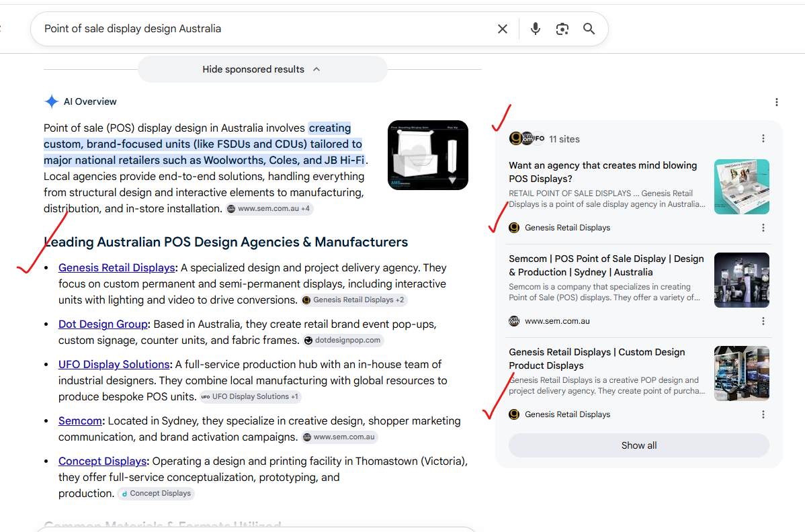Open search by image camera icon
This screenshot has width=805, height=532.
pos(562,29)
